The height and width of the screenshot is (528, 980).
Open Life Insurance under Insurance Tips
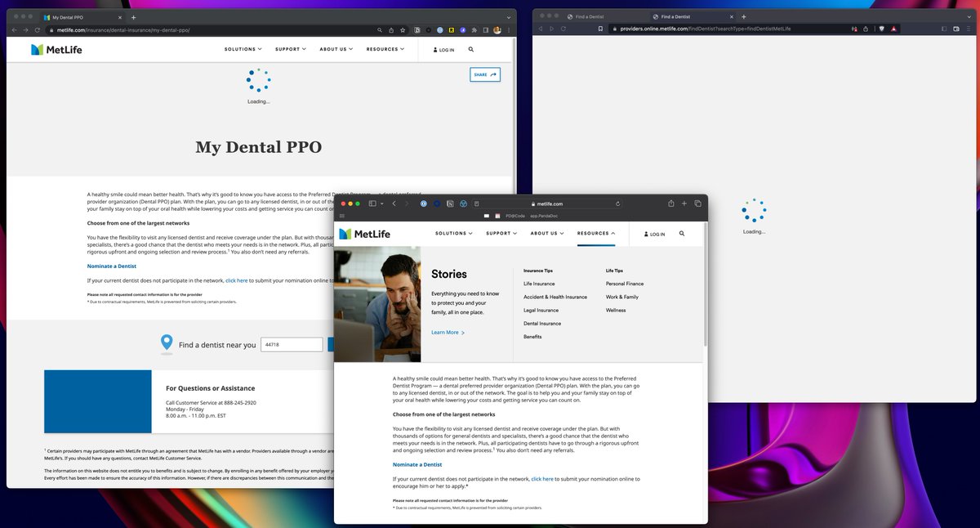click(x=539, y=284)
